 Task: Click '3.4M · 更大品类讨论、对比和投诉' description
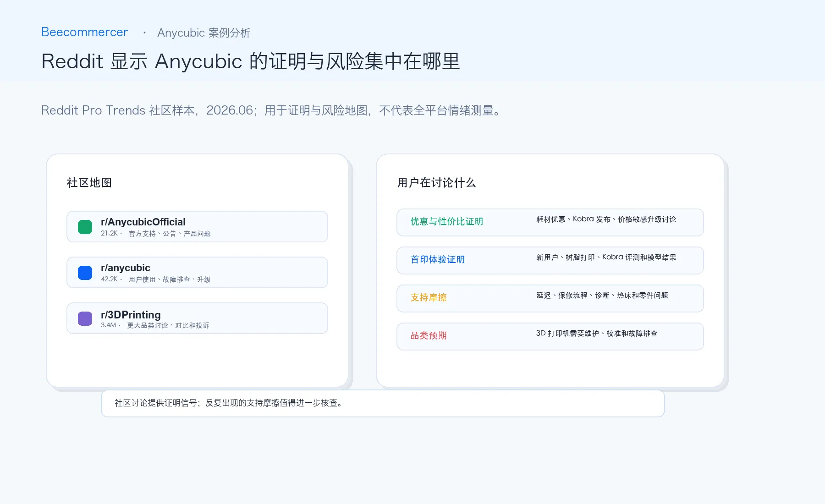click(x=155, y=325)
